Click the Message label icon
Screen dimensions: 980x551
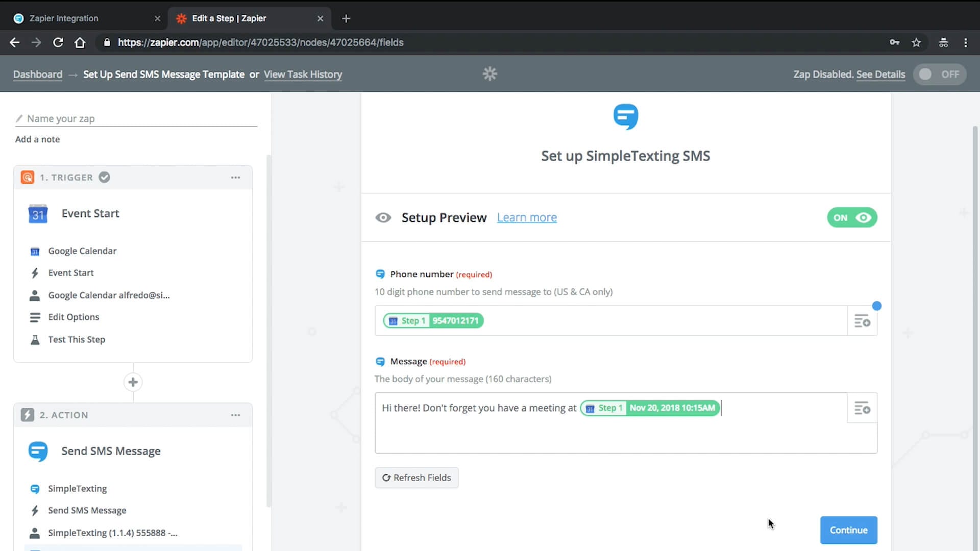(380, 362)
